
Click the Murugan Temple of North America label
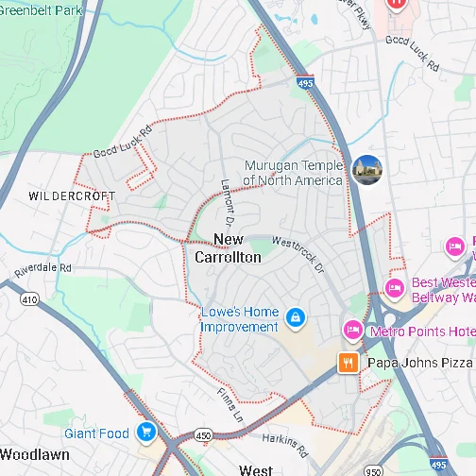293,173
